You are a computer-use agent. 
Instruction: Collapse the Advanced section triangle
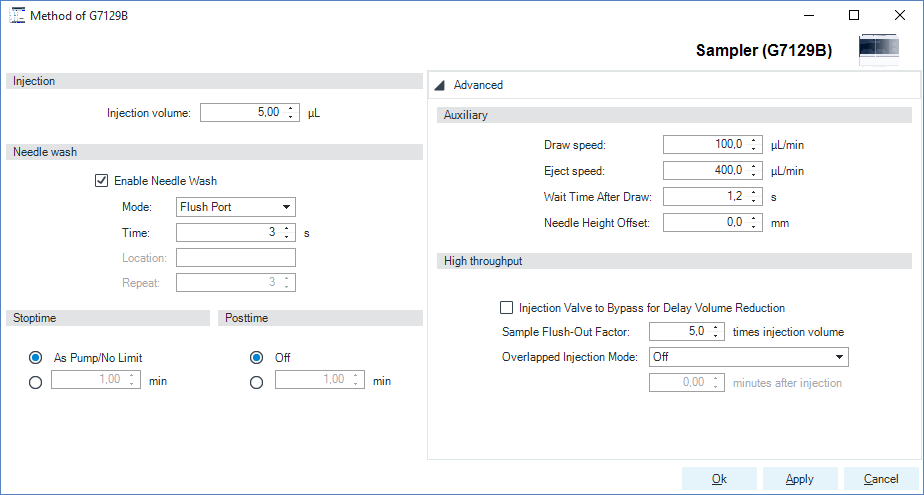(x=439, y=86)
